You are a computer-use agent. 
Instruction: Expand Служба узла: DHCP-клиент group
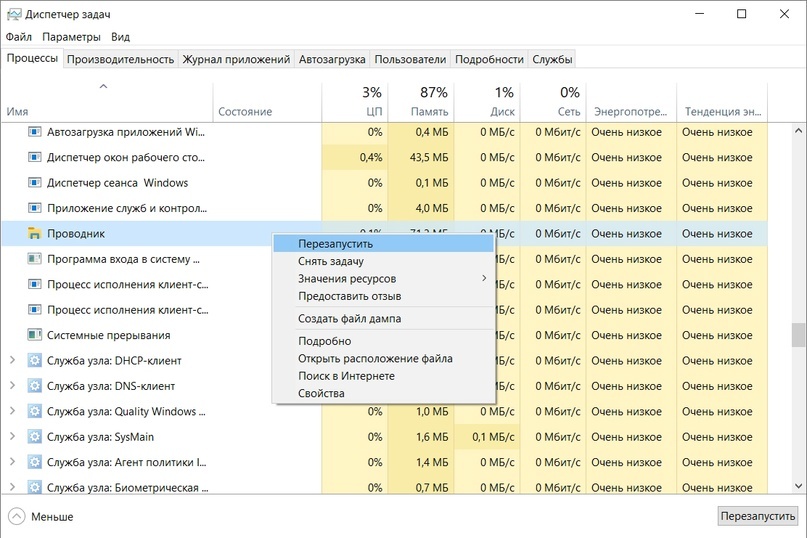click(12, 360)
